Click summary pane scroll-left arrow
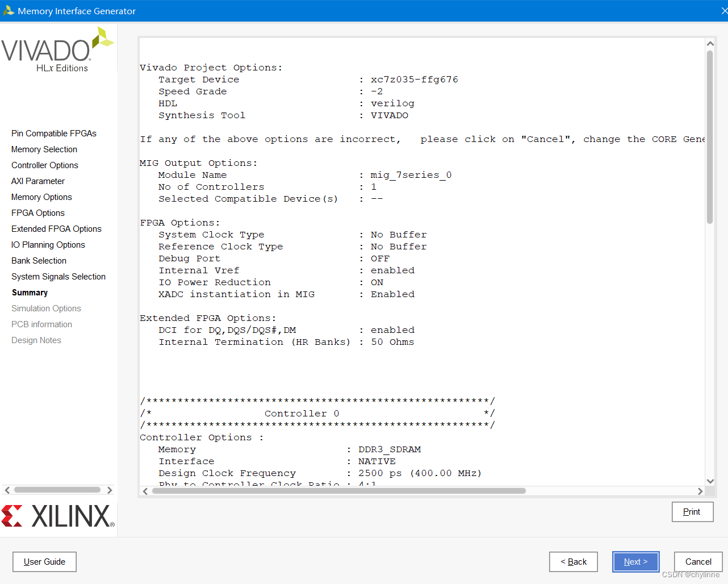728x584 pixels. click(145, 491)
